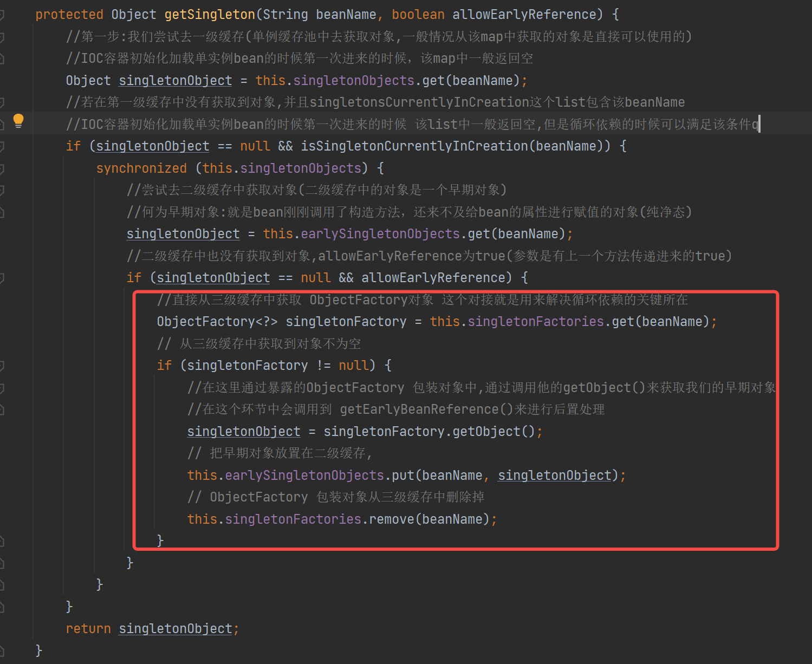Click the comment starting '//尝试去二级缓存'
Screen dimensions: 812x664
pyautogui.click(x=316, y=190)
